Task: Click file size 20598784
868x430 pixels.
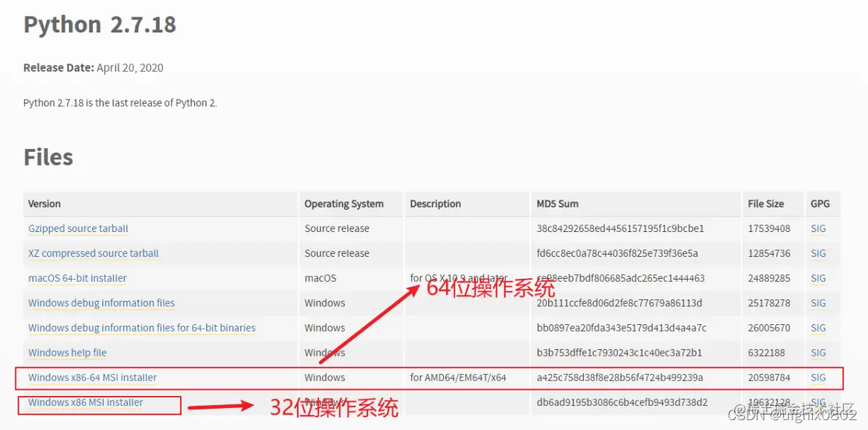Action: pos(769,378)
